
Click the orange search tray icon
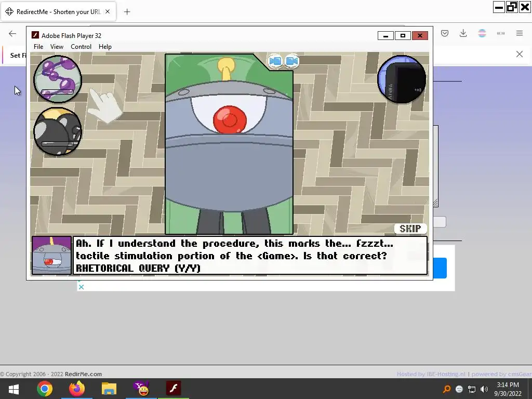coord(447,389)
